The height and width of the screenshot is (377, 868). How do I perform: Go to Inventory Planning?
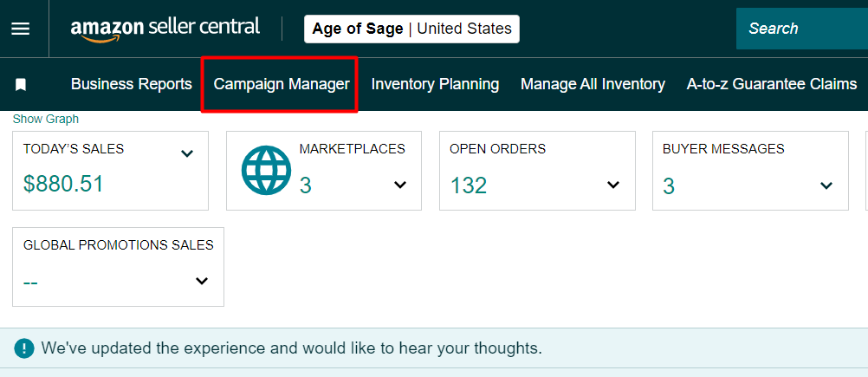pos(435,84)
